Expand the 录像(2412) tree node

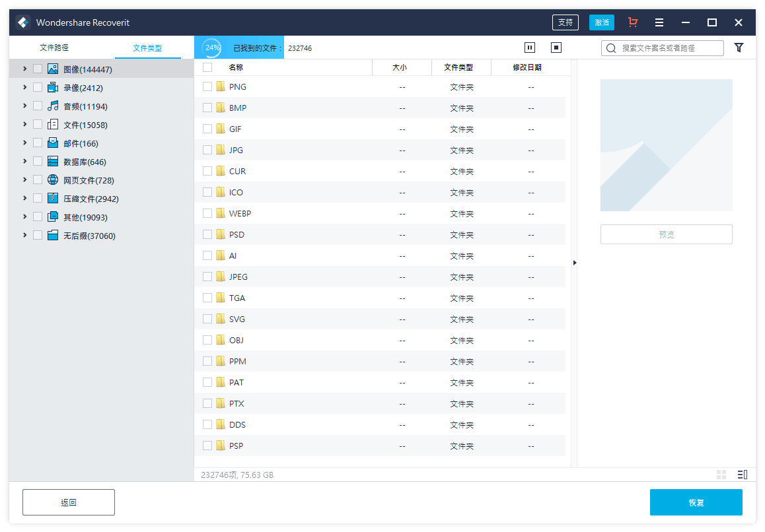[24, 87]
